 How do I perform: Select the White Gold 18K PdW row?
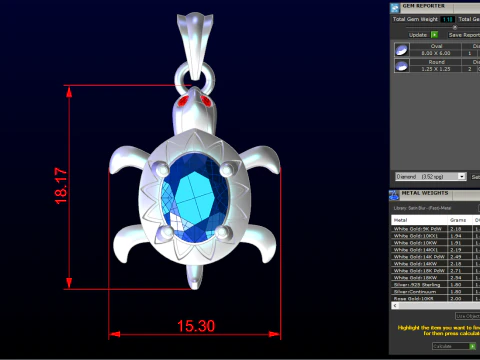[435, 271]
